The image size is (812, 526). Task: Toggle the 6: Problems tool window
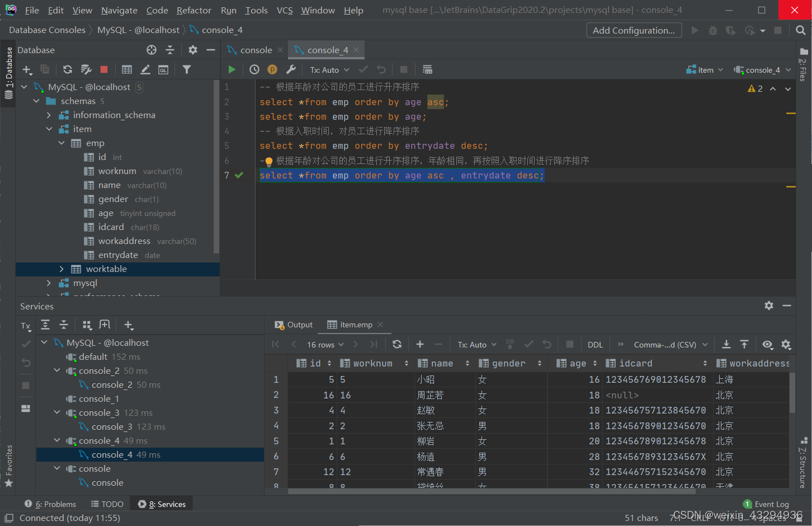point(50,504)
